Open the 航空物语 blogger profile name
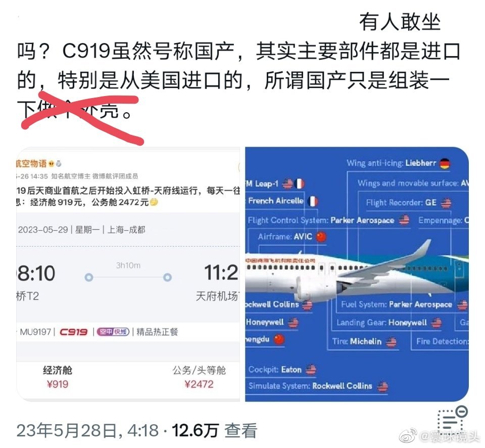The height and width of the screenshot is (448, 485). pos(31,163)
